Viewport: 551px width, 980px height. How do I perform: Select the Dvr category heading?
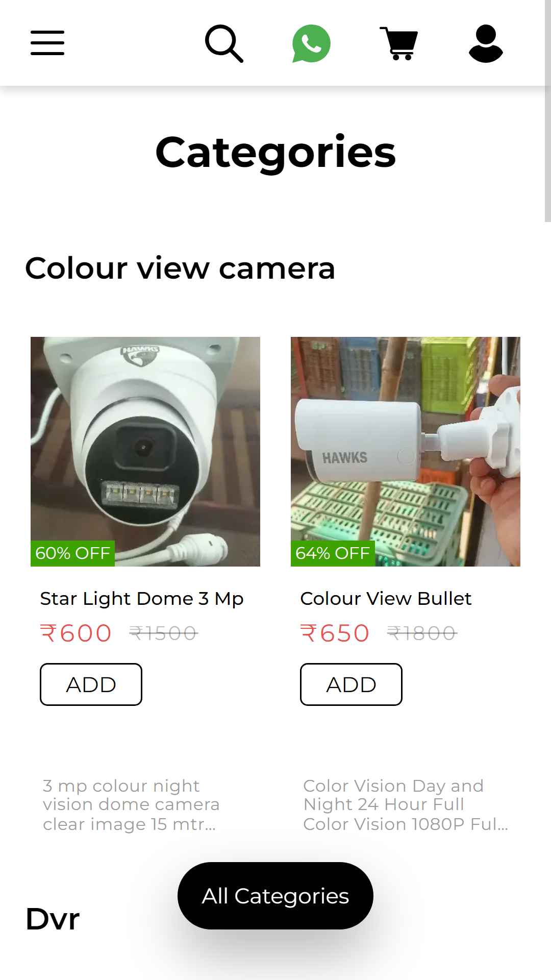point(53,919)
